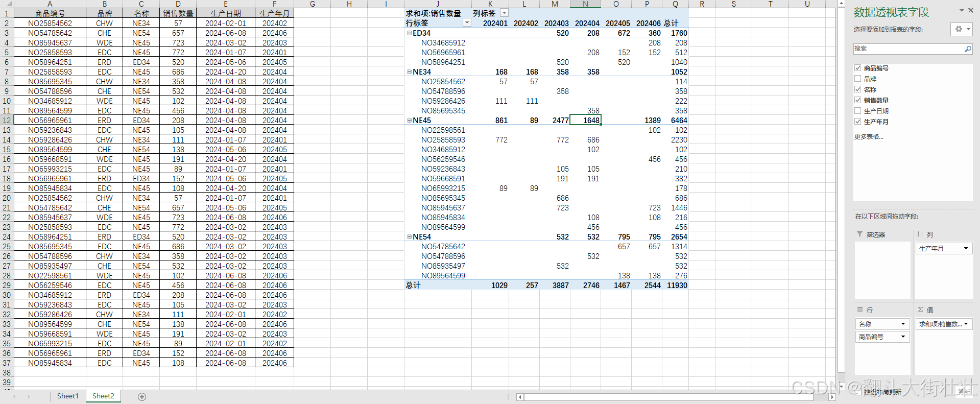The width and height of the screenshot is (980, 404).
Task: Select the pivot grand total 11930
Action: (x=676, y=286)
